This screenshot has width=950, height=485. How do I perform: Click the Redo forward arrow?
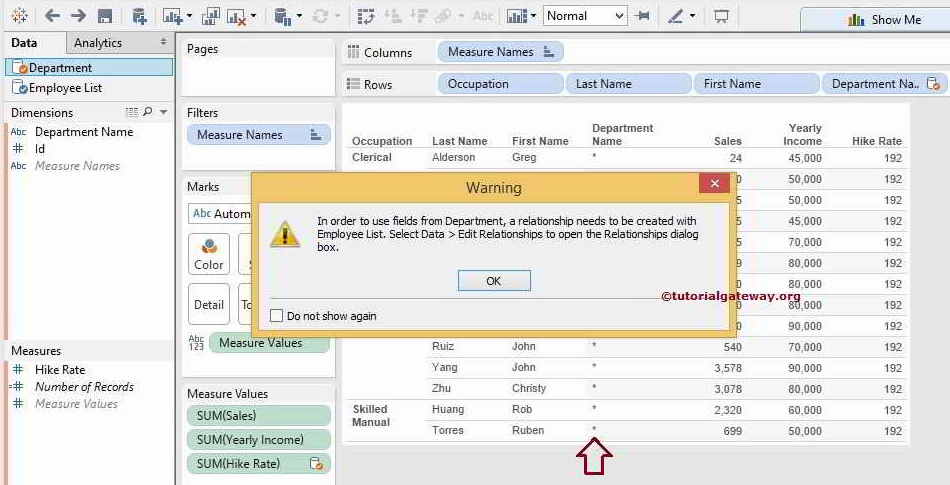pyautogui.click(x=78, y=16)
